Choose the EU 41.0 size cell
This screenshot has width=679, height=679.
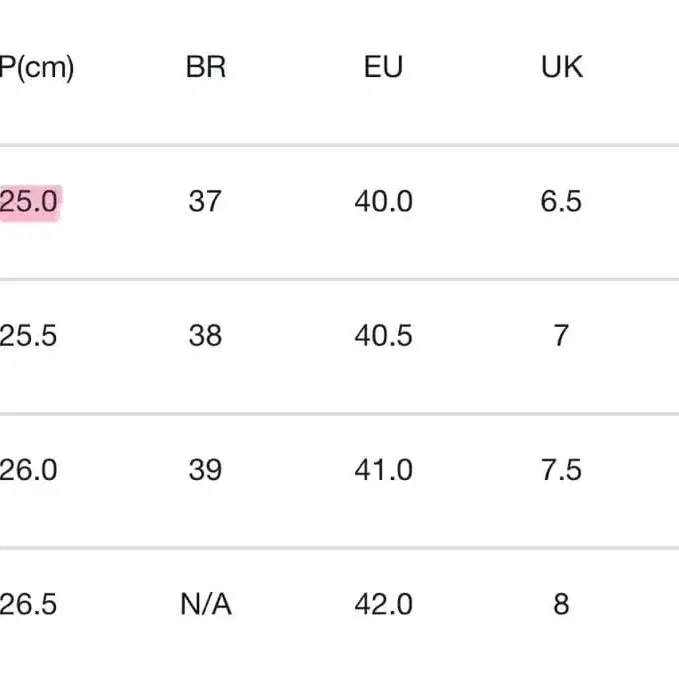click(x=383, y=470)
